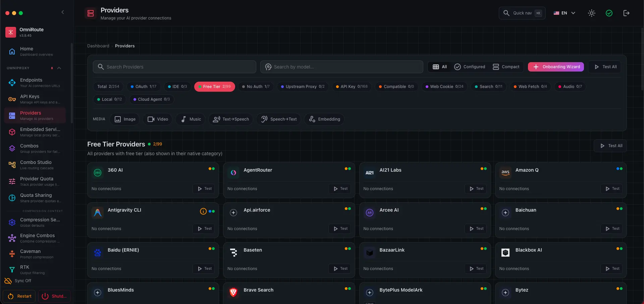Select the Free Tier 2/99 filter
The width and height of the screenshot is (644, 304).
[215, 87]
